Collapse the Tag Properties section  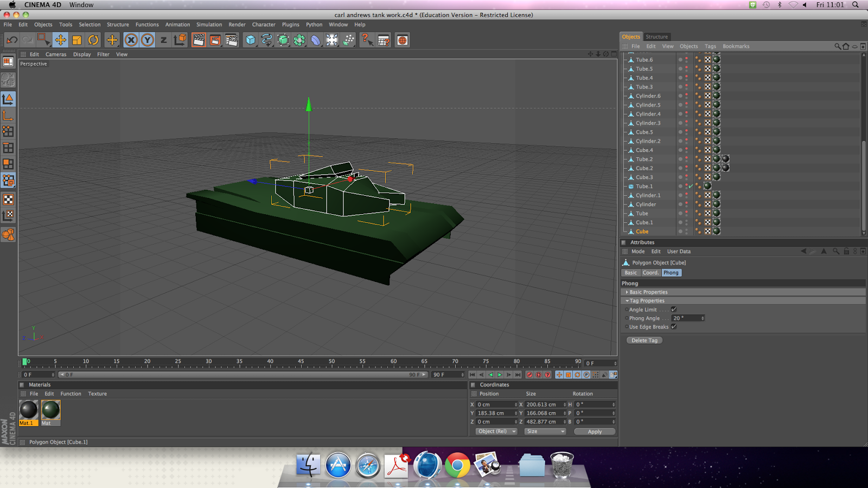tap(628, 300)
